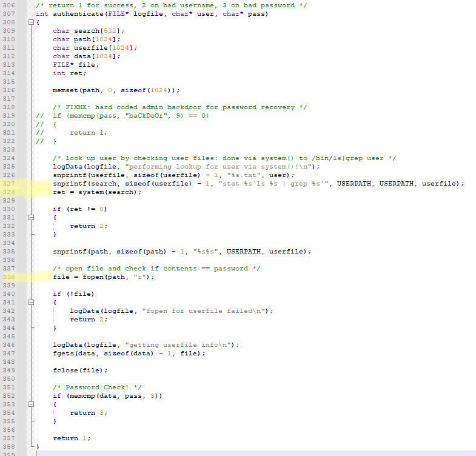Collapse the fold marker at line 331
This screenshot has height=456, width=476.
pos(31,217)
